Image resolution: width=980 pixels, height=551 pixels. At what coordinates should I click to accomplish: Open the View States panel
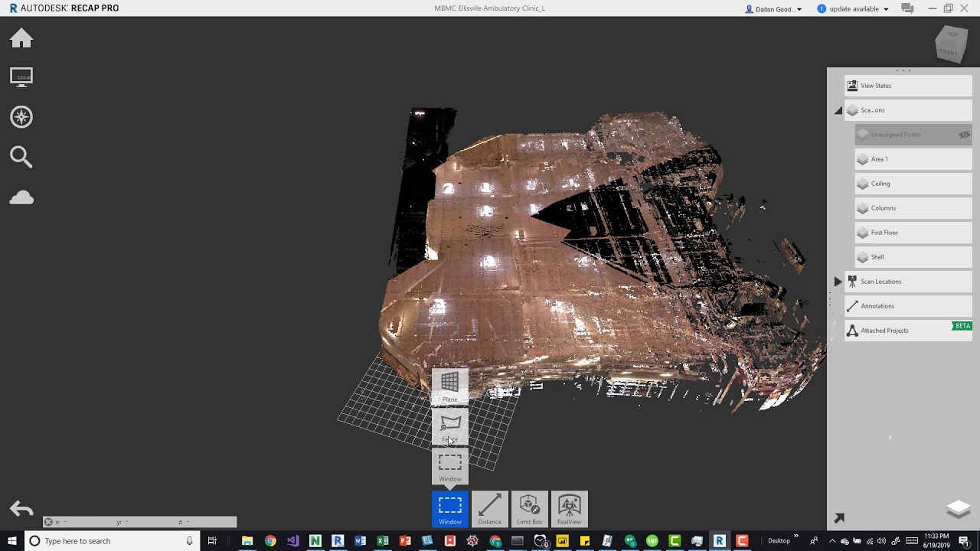click(x=908, y=86)
